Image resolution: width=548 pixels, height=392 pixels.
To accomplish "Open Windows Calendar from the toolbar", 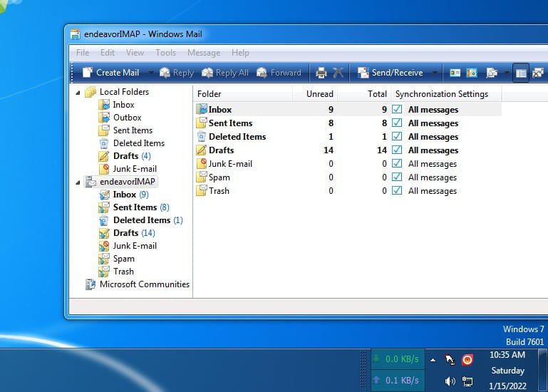I will click(471, 73).
